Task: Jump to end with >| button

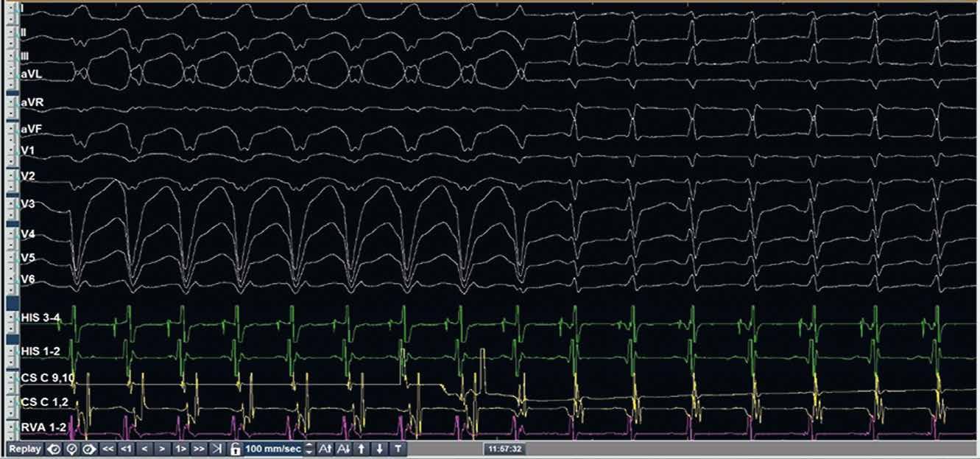Action: pyautogui.click(x=217, y=449)
